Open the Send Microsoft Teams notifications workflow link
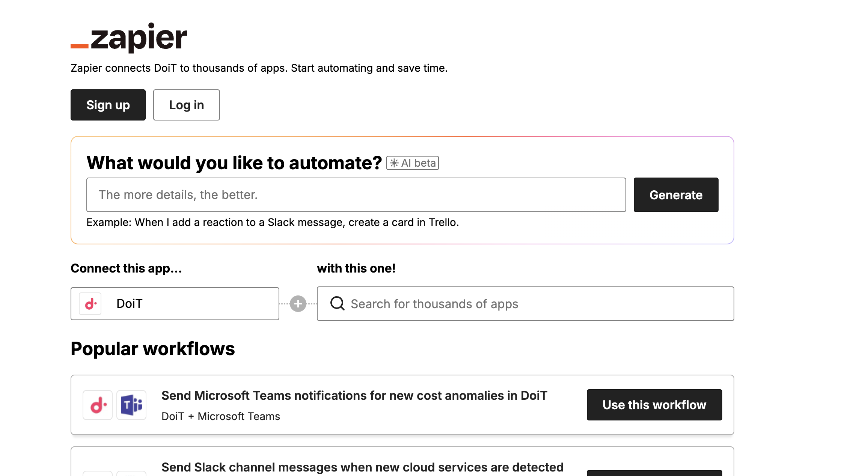868x476 pixels. (354, 395)
